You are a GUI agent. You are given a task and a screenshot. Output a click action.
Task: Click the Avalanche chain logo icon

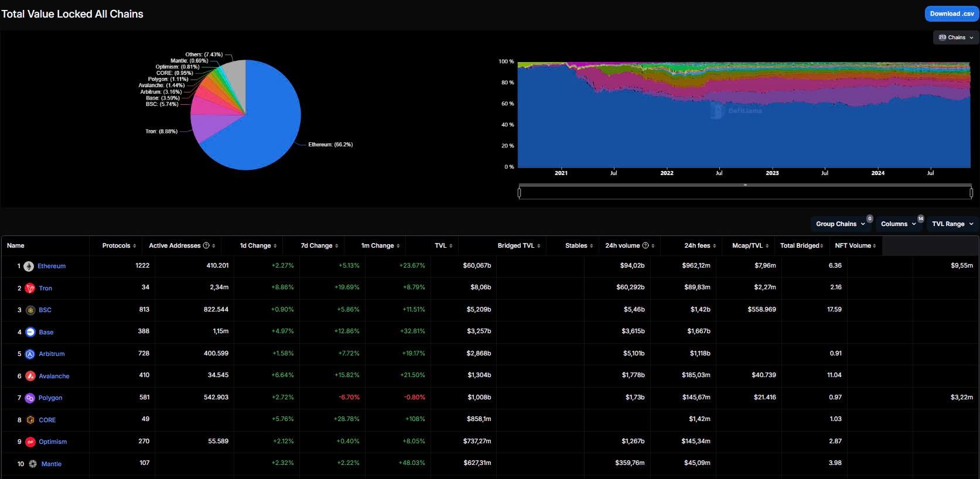point(30,376)
